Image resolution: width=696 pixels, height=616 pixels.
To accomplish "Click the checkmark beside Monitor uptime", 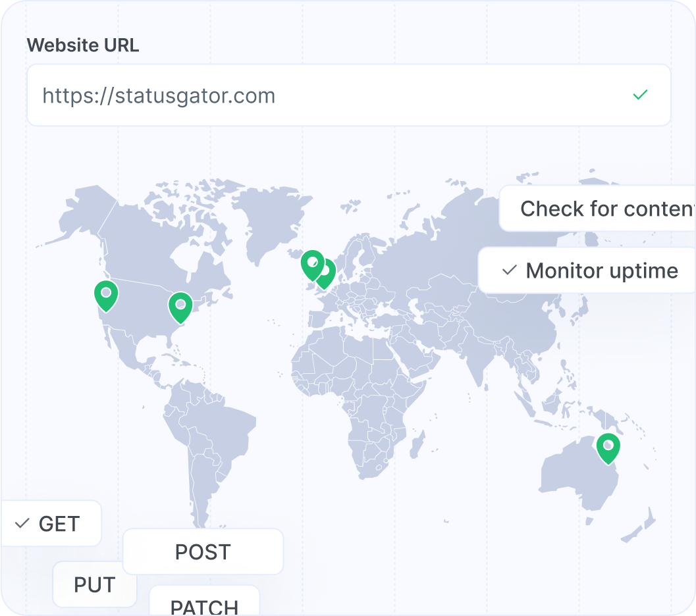I will [508, 270].
